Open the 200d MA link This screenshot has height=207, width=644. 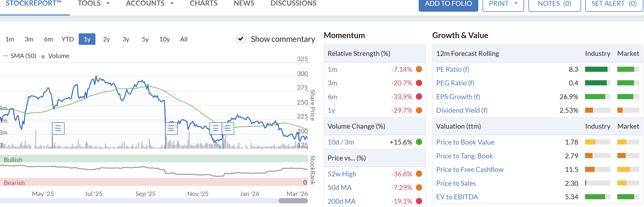341,201
